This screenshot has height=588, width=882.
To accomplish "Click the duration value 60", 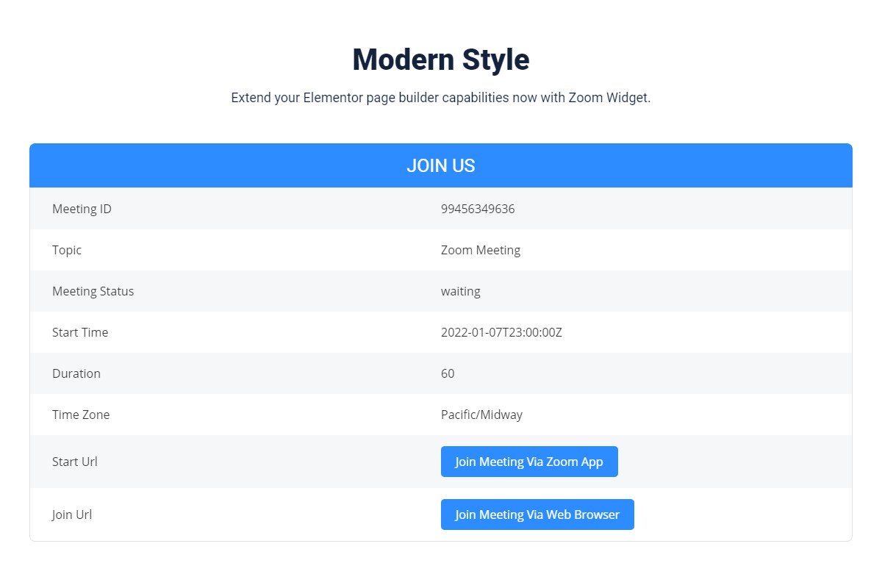I will tap(448, 373).
